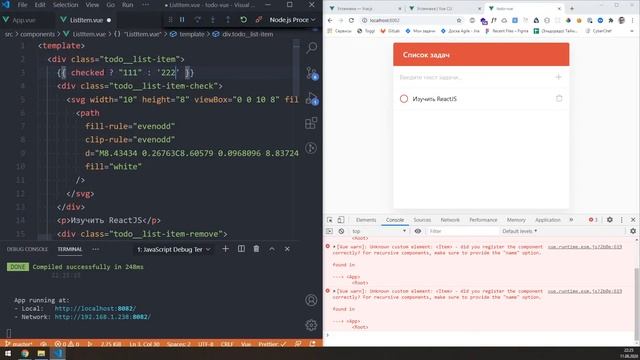
Task: Open the Manage gear in VS Code
Action: (x=311, y=325)
